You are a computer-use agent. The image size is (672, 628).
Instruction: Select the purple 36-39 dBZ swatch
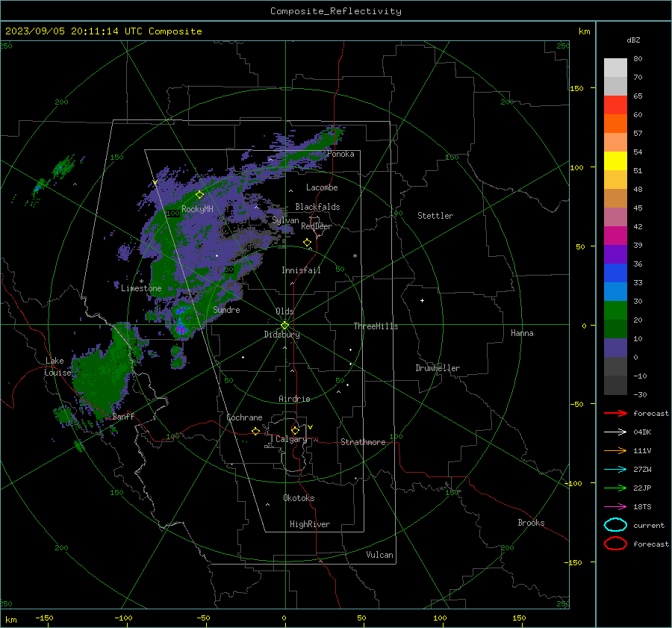click(615, 254)
